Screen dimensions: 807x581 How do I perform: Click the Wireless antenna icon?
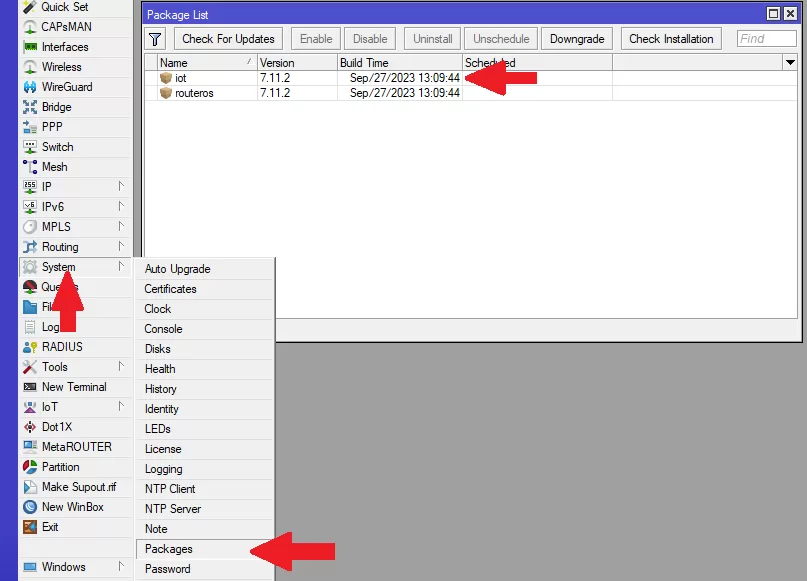click(x=30, y=67)
